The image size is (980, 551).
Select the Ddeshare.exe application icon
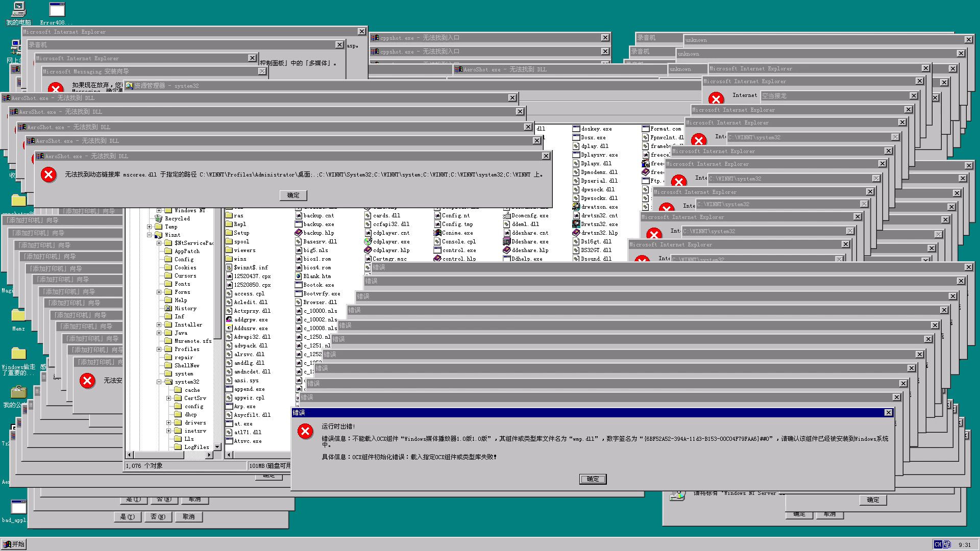507,242
